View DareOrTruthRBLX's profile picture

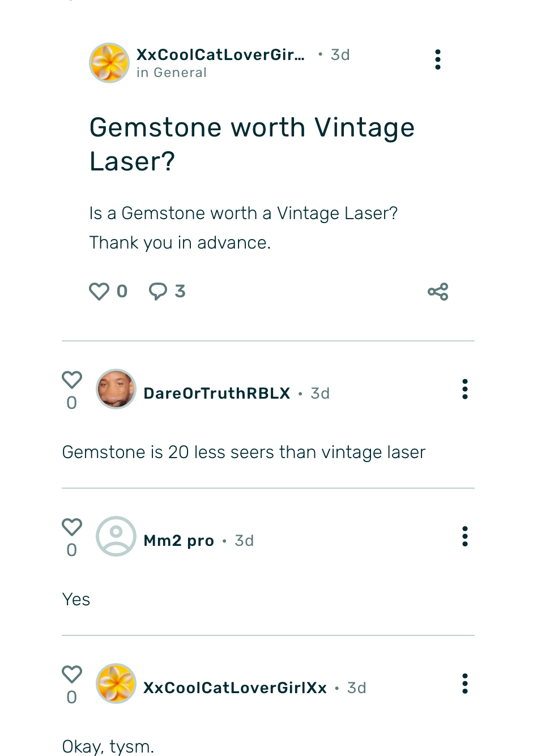[x=116, y=389]
